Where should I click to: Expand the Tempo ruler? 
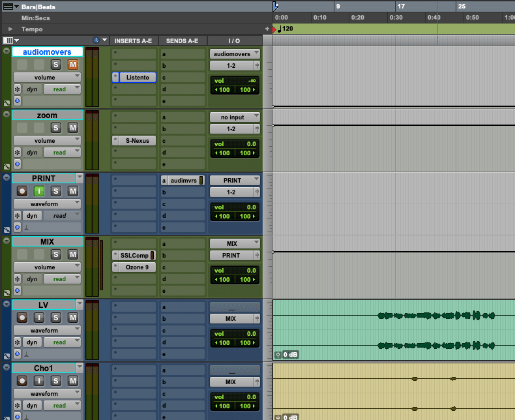pos(10,29)
